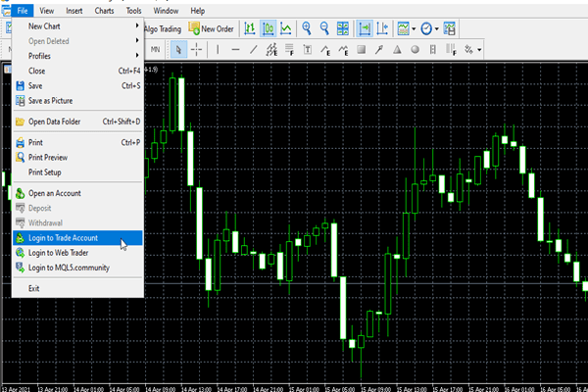Select the MN monthly timeframe button
The height and width of the screenshot is (392, 588).
[x=155, y=49]
